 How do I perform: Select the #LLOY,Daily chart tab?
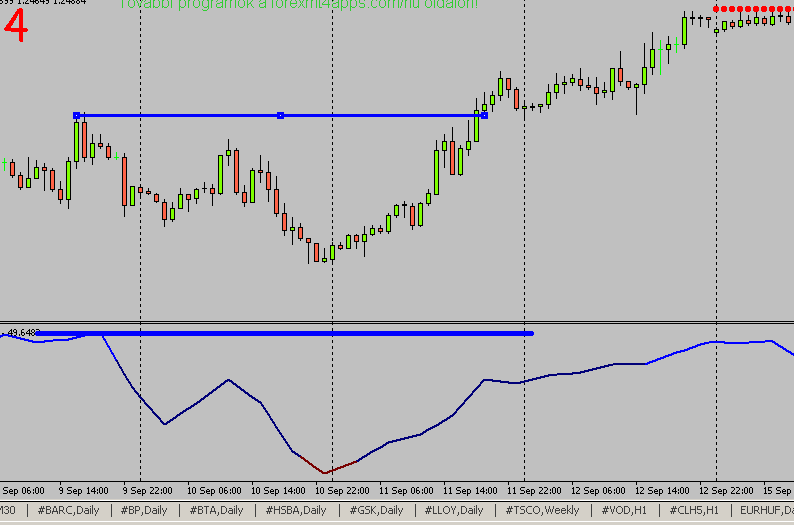tap(454, 510)
